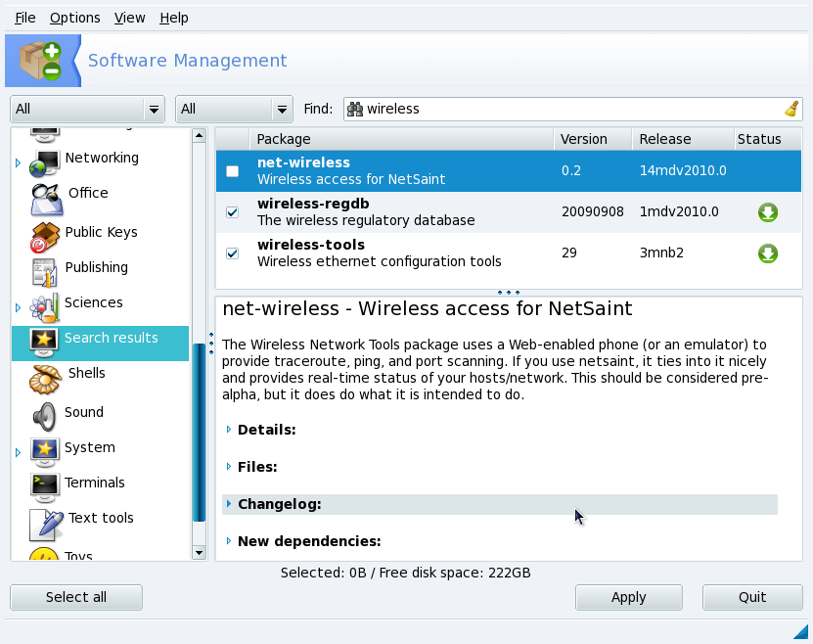The height and width of the screenshot is (644, 813).
Task: Open the second All filter dropdown
Action: 235,109
